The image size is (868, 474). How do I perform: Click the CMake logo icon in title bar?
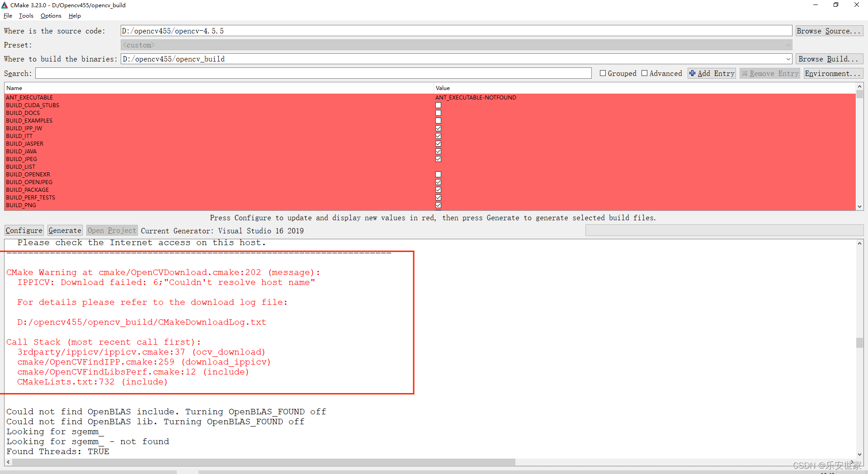[x=5, y=5]
